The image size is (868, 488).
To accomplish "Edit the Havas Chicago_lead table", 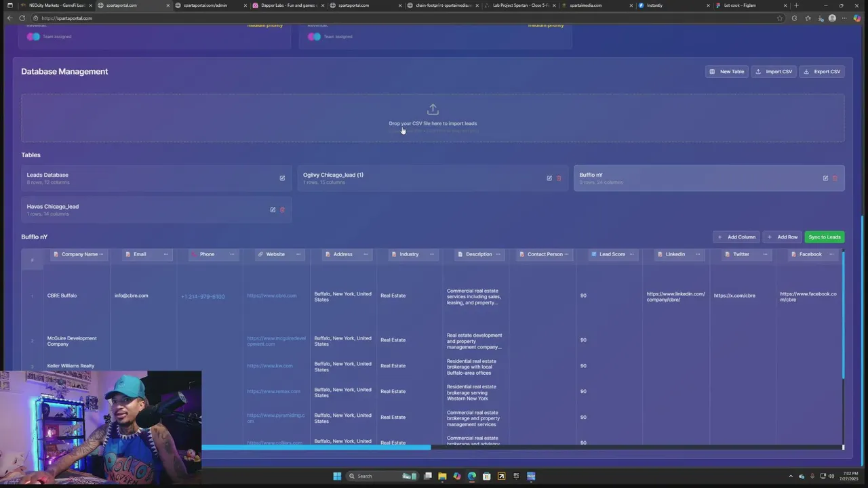I will coord(273,210).
